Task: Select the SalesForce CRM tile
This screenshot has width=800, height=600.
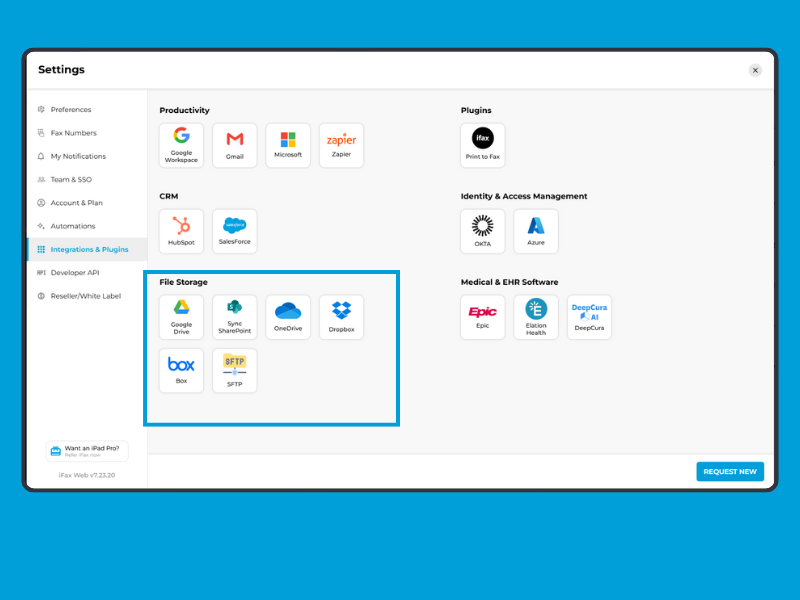Action: (x=235, y=231)
